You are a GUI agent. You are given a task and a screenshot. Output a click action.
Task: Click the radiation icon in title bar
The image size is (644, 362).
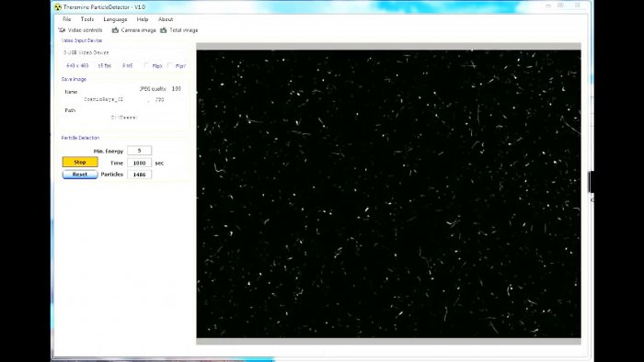(x=58, y=7)
